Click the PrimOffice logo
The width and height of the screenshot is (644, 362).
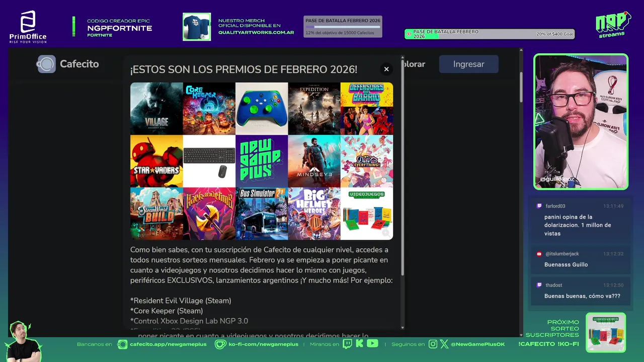28,27
